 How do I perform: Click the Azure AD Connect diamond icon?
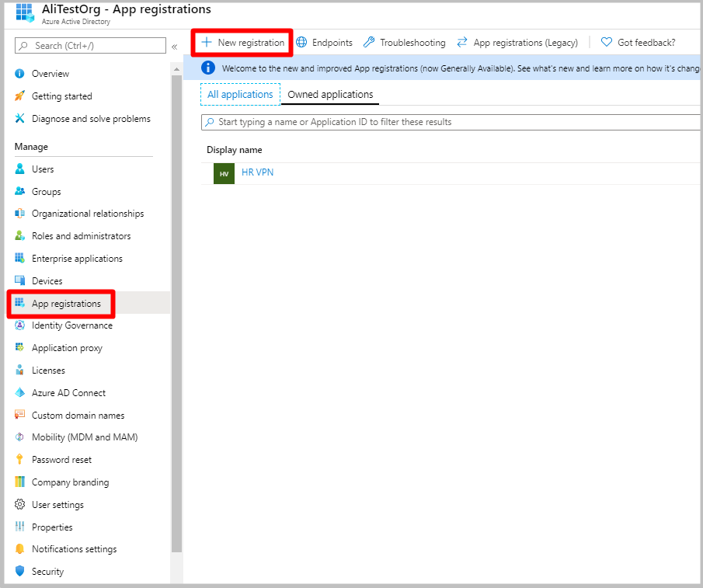point(19,392)
